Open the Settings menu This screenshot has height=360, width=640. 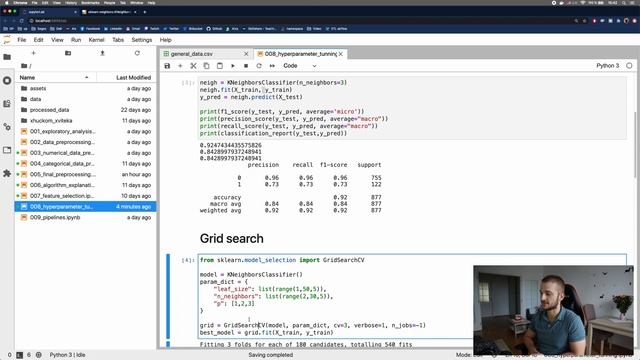click(142, 40)
